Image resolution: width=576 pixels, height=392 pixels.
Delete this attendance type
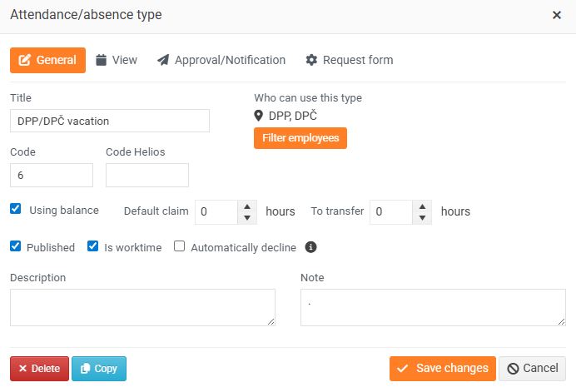tap(39, 369)
